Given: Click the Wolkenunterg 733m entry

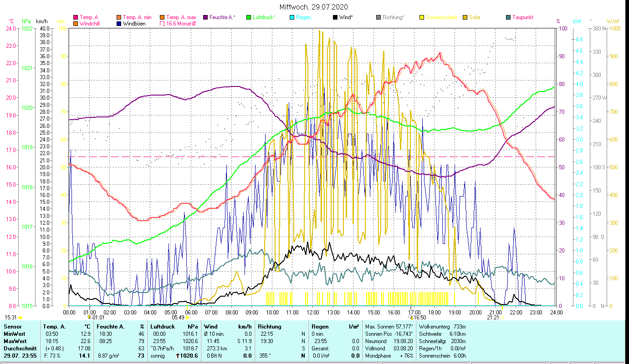Looking at the screenshot, I should (x=442, y=327).
